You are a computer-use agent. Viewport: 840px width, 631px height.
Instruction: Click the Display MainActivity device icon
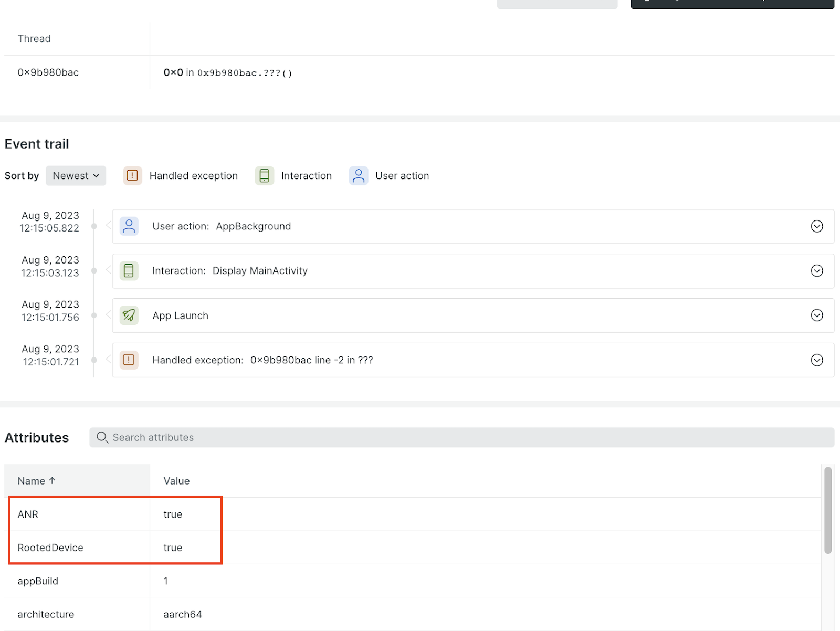click(x=129, y=271)
